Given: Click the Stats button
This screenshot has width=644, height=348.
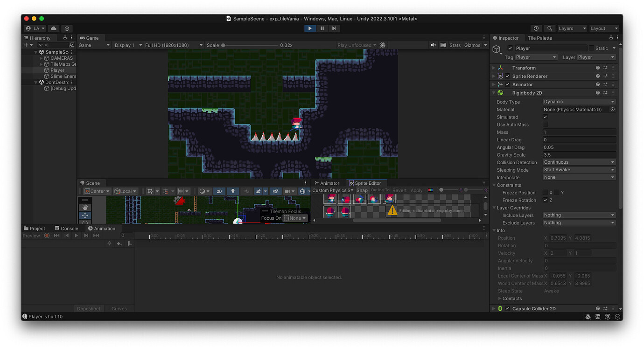Looking at the screenshot, I should coord(455,45).
